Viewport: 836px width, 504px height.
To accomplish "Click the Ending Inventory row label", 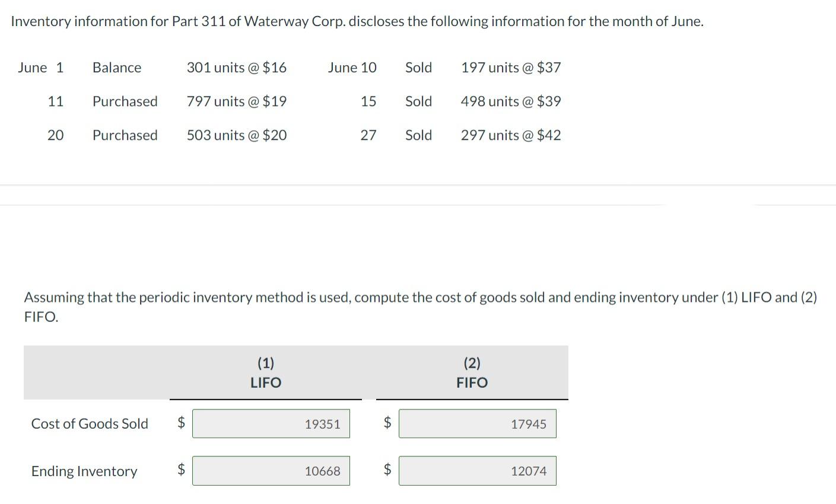I will [84, 471].
